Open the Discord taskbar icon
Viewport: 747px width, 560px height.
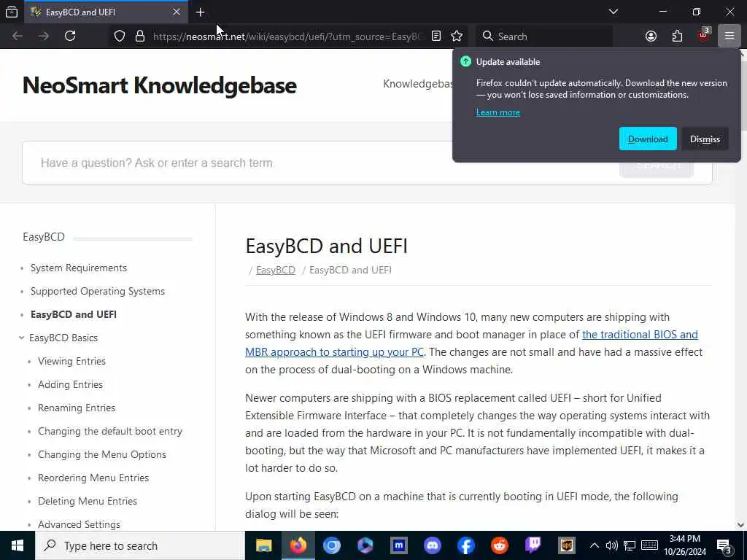432,545
